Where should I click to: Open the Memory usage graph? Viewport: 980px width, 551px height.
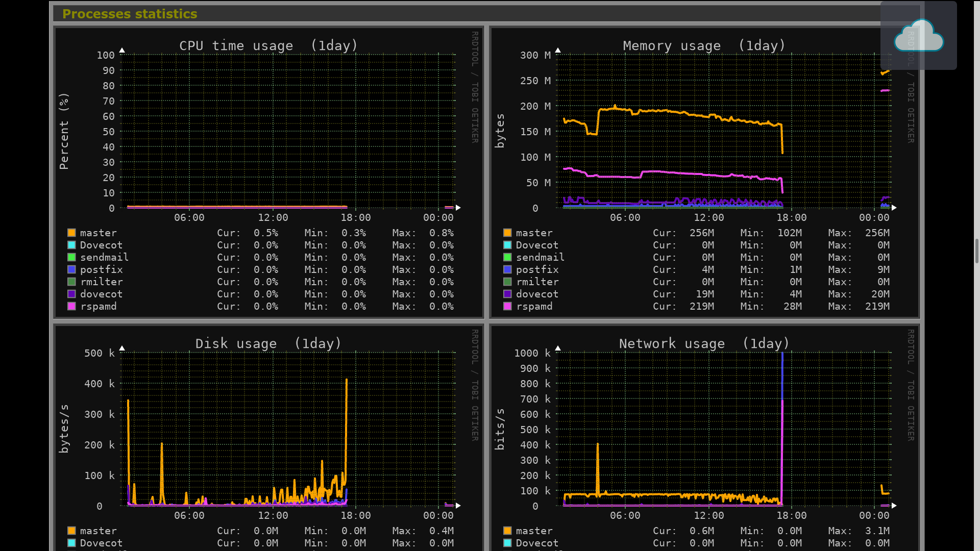tap(724, 131)
